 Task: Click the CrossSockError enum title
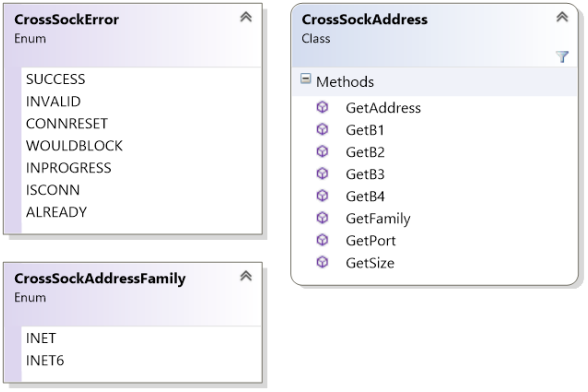(x=66, y=19)
